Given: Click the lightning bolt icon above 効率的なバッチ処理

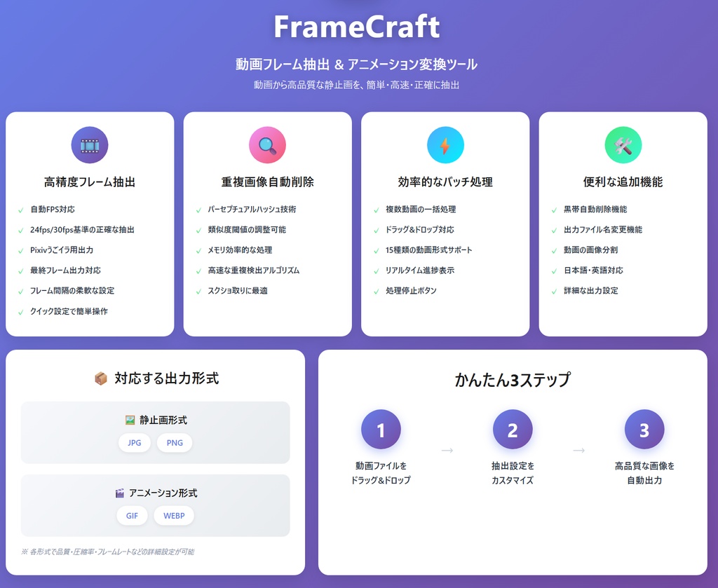Looking at the screenshot, I should coord(445,144).
